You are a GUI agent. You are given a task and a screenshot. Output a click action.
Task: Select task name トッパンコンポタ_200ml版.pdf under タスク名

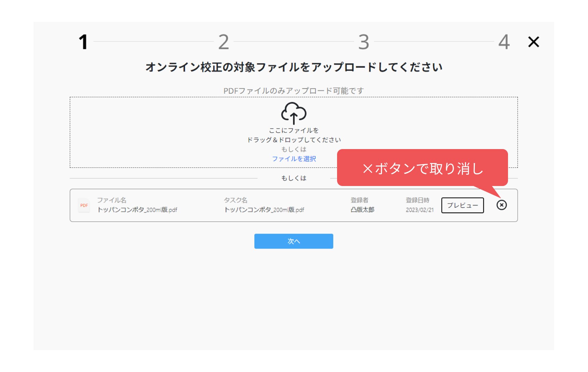(264, 210)
